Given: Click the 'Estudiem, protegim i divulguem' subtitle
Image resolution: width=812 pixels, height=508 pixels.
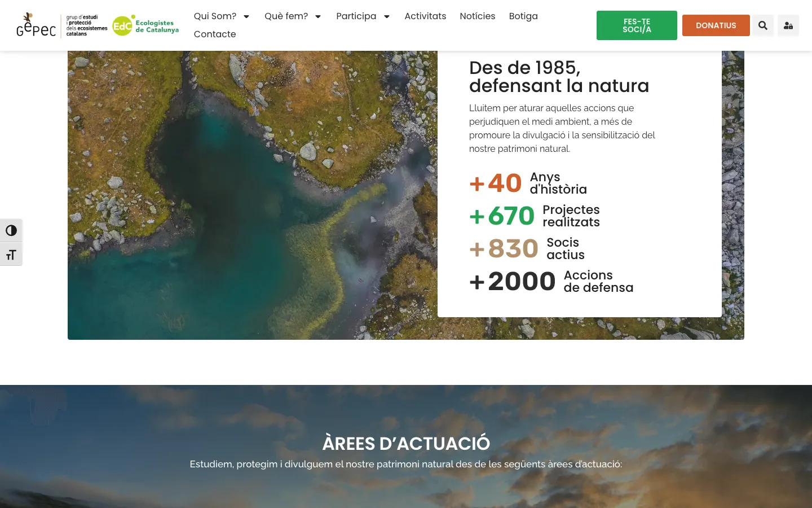Looking at the screenshot, I should point(406,464).
